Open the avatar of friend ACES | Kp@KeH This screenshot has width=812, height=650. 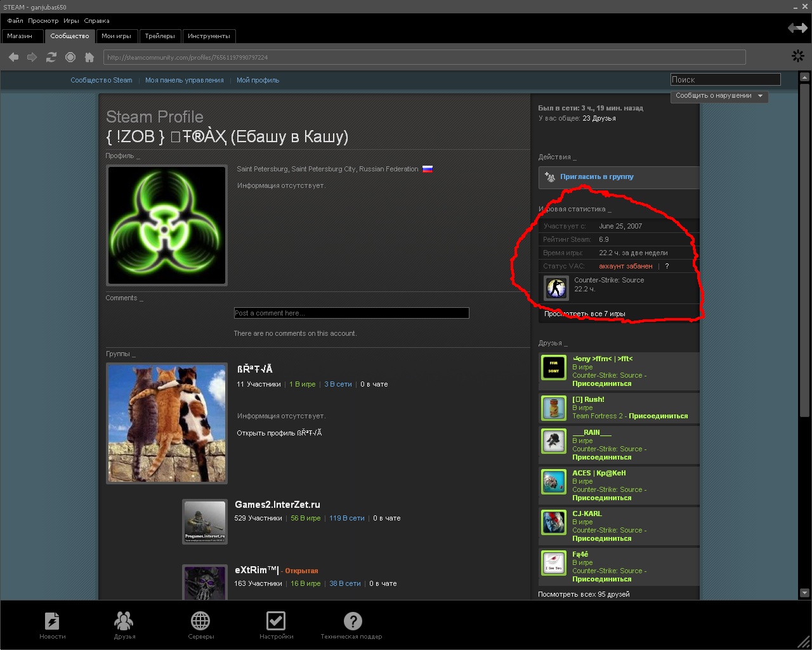pos(553,482)
